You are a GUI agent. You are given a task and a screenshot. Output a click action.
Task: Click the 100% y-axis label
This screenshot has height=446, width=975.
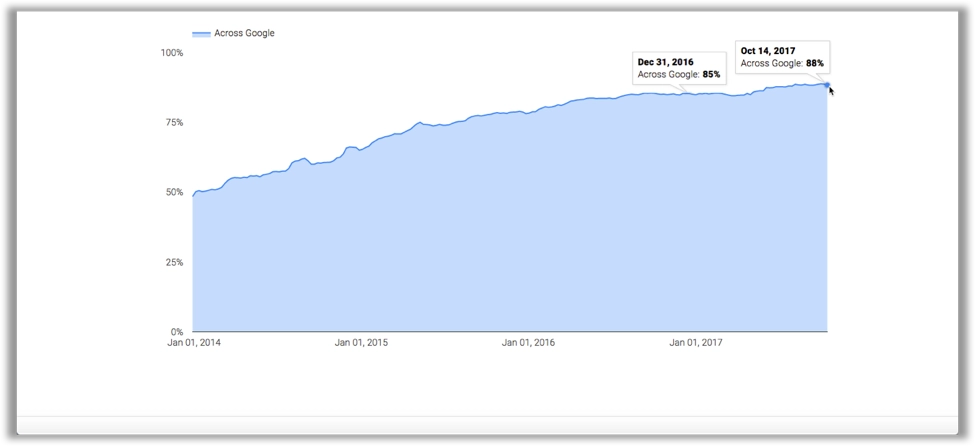click(x=172, y=52)
